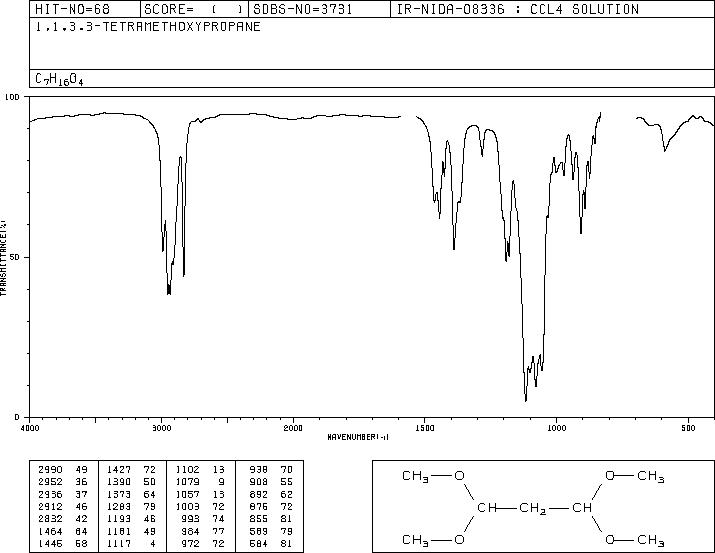715x553 pixels.
Task: Click the 3000 tick label on the x-axis
Action: click(x=161, y=428)
